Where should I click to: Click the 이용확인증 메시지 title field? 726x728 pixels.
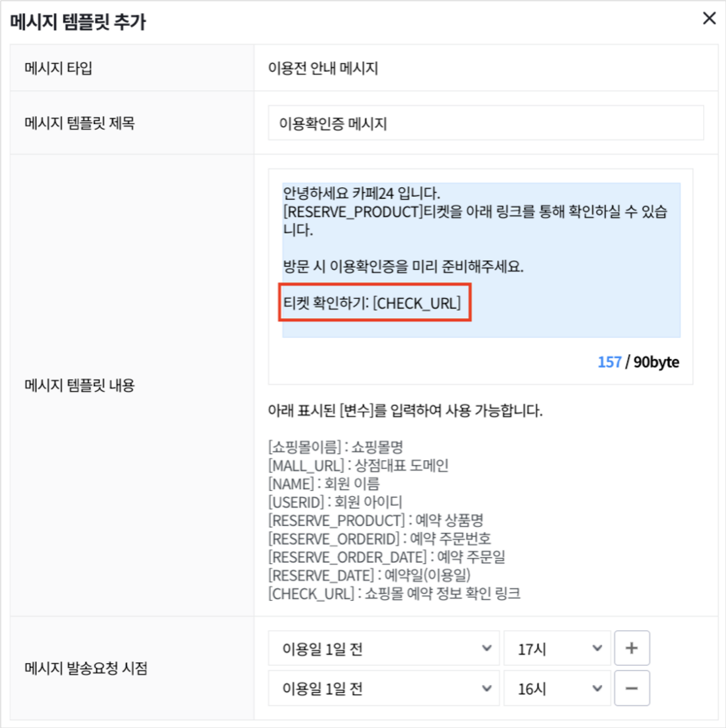point(486,123)
